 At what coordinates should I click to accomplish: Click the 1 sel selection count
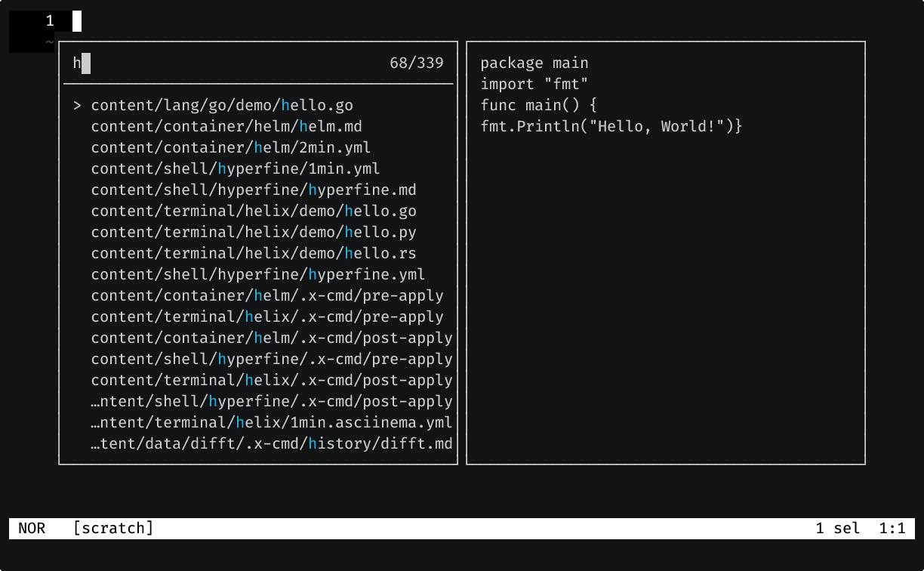coord(838,528)
